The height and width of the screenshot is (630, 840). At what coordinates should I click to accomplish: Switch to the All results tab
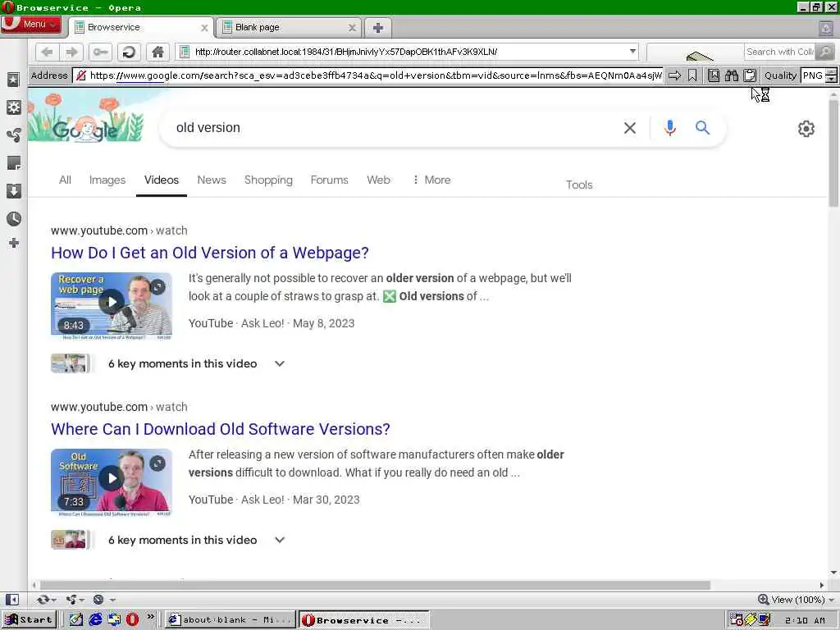pos(65,180)
